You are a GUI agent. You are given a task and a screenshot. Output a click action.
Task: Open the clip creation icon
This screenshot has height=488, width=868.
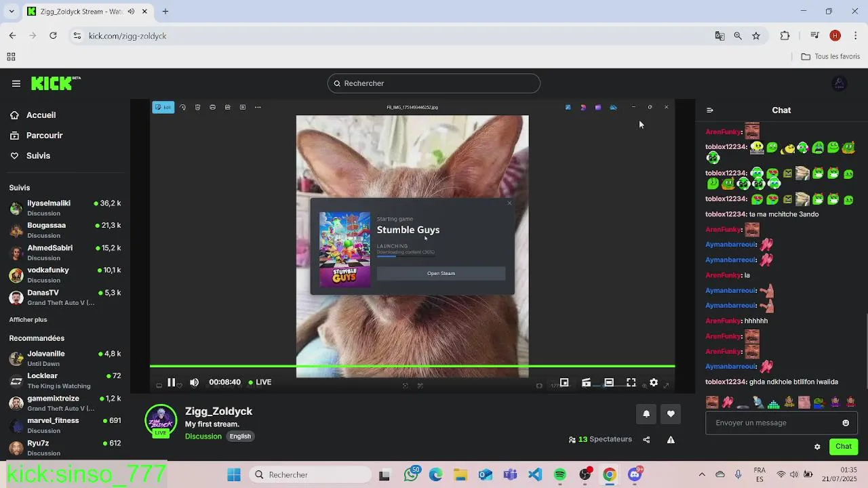586,382
